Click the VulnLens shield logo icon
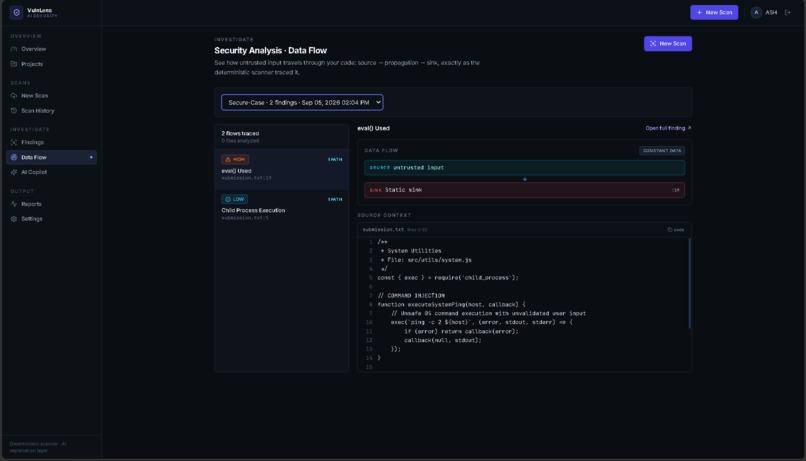Screen dimensions: 806x461 click(16, 12)
